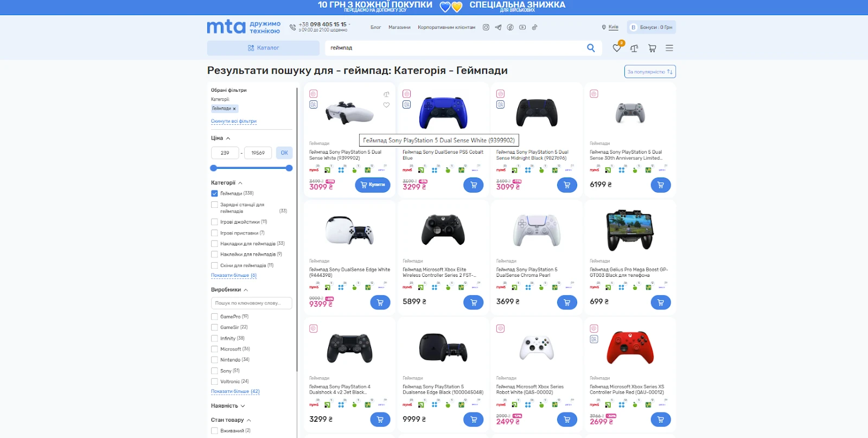868x438 pixels.
Task: Show more categories via Показати більше (6)
Action: pos(234,275)
